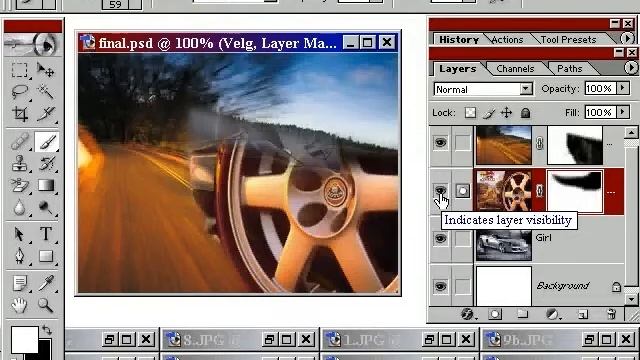The width and height of the screenshot is (640, 360).
Task: Click Create new layer icon
Action: (583, 314)
